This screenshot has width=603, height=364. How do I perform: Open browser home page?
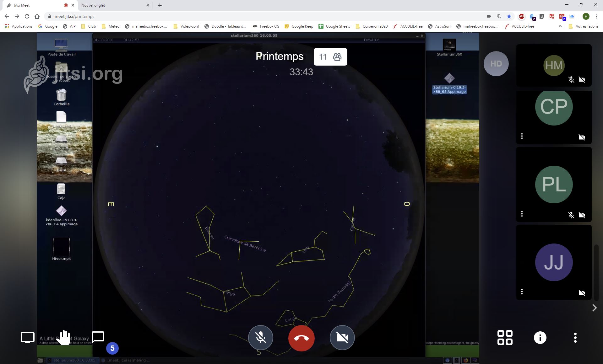(x=37, y=16)
